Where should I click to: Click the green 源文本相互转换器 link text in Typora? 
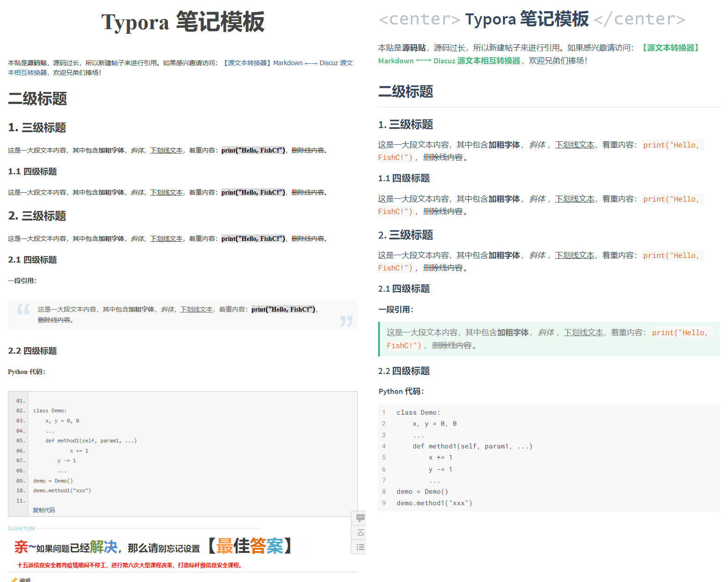pyautogui.click(x=489, y=61)
